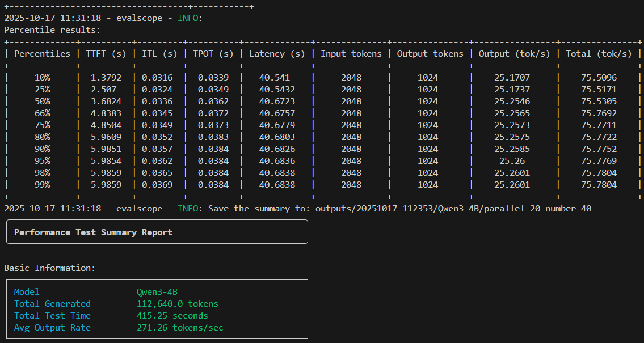The width and height of the screenshot is (644, 343).
Task: Select the Percentiles column header
Action: point(43,54)
